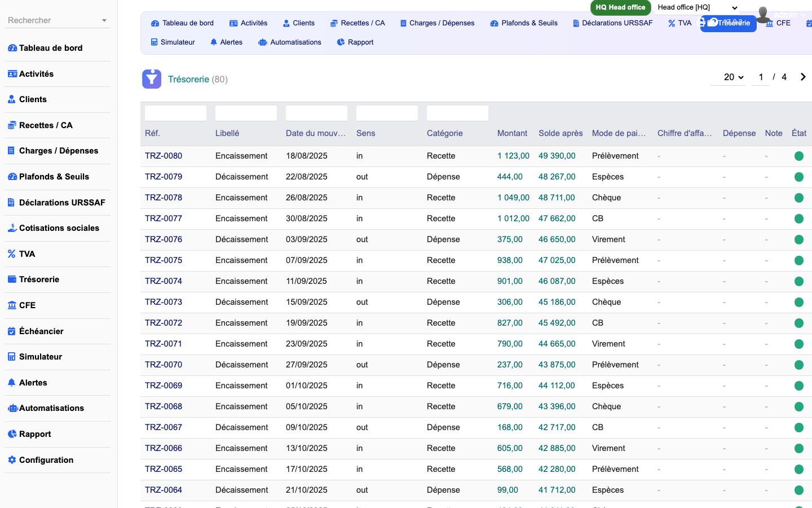Click the Libellé filter input field
The height and width of the screenshot is (508, 812).
click(x=246, y=113)
